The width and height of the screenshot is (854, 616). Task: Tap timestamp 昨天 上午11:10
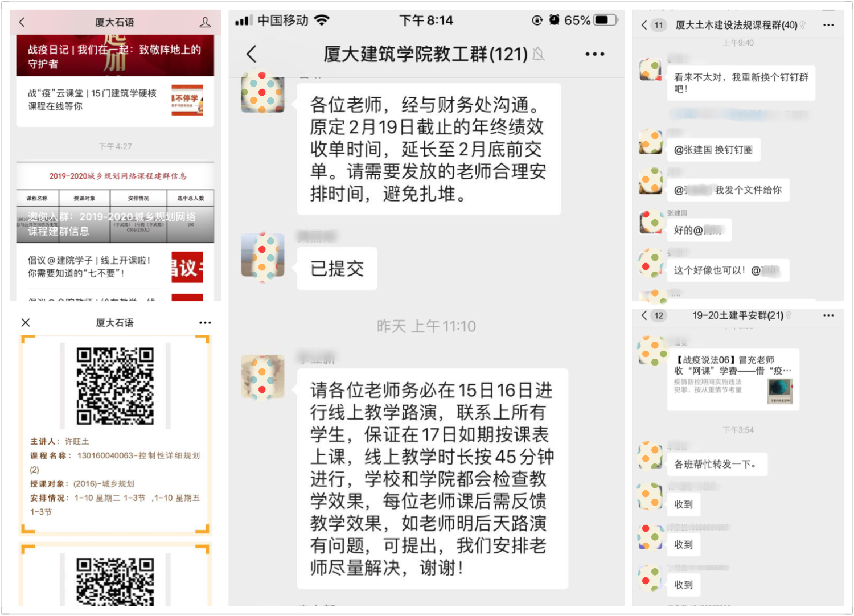[x=426, y=326]
